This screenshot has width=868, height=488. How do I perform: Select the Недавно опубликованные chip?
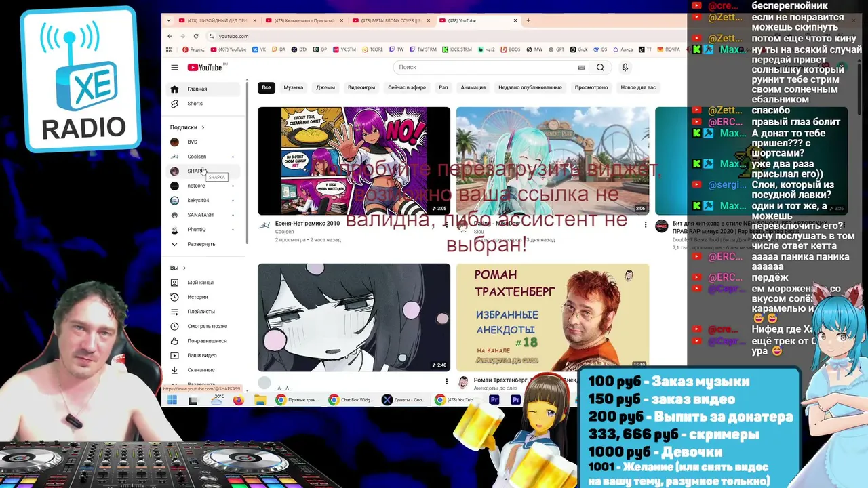pyautogui.click(x=530, y=87)
